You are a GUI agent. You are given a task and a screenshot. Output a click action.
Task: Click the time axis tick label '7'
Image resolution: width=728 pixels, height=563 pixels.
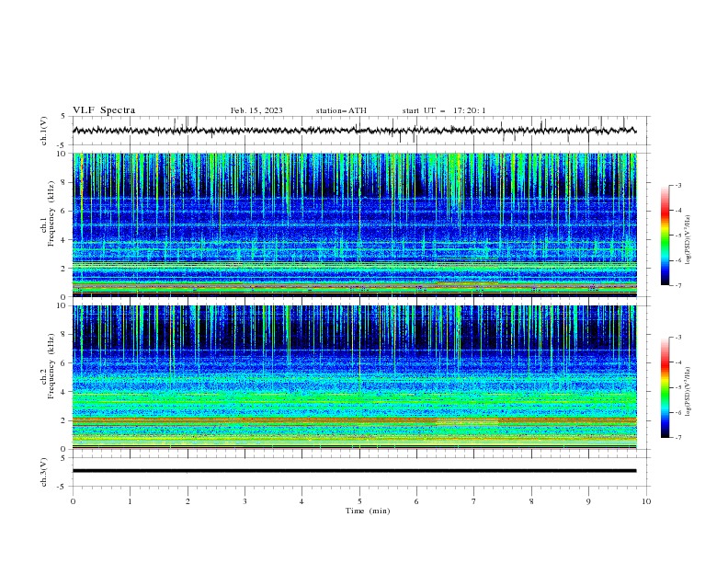[x=474, y=501]
